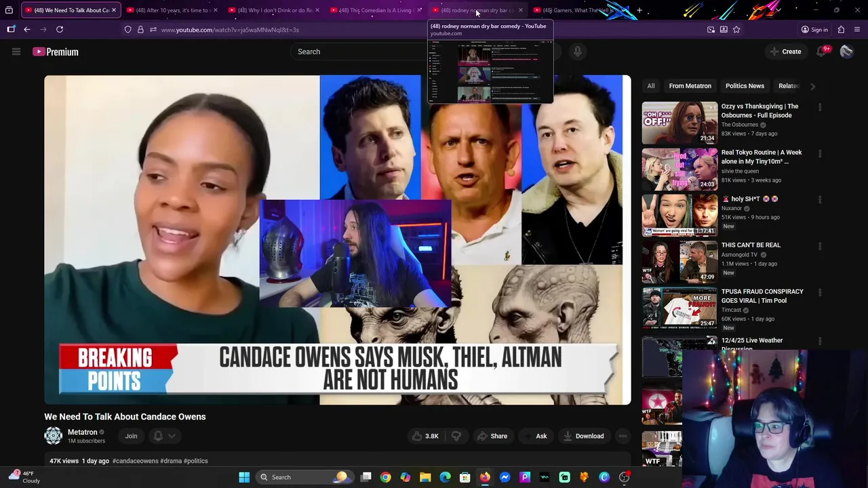Go to YouTube Premium home logo
Screen dimensions: 868x488
click(56, 52)
